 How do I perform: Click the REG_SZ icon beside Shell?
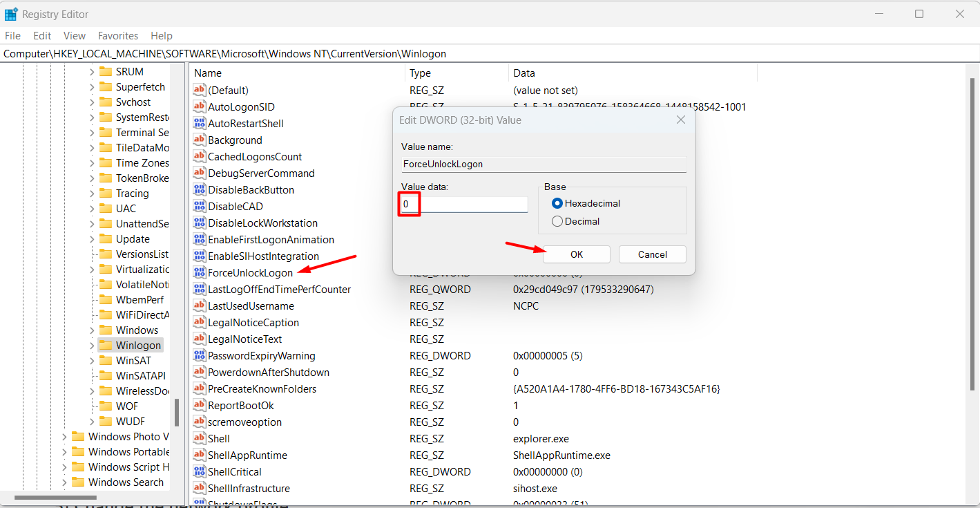200,438
